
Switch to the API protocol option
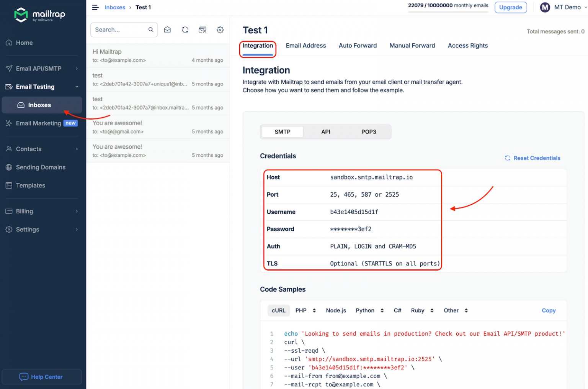(325, 131)
